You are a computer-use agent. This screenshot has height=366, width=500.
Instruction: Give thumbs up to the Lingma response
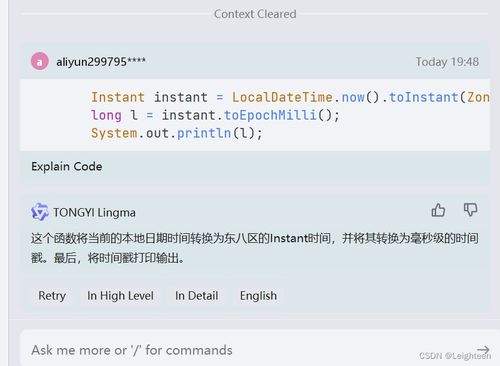click(x=438, y=210)
